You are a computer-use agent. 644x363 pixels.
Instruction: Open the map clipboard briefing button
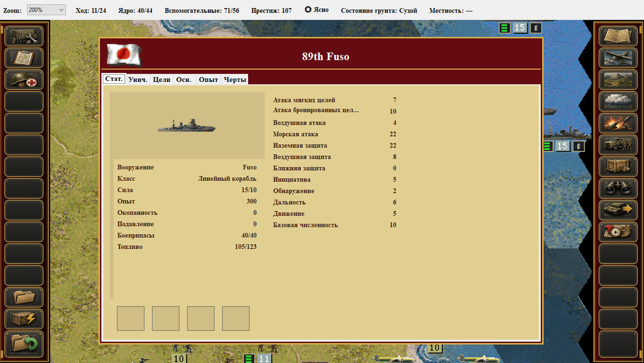tap(24, 58)
